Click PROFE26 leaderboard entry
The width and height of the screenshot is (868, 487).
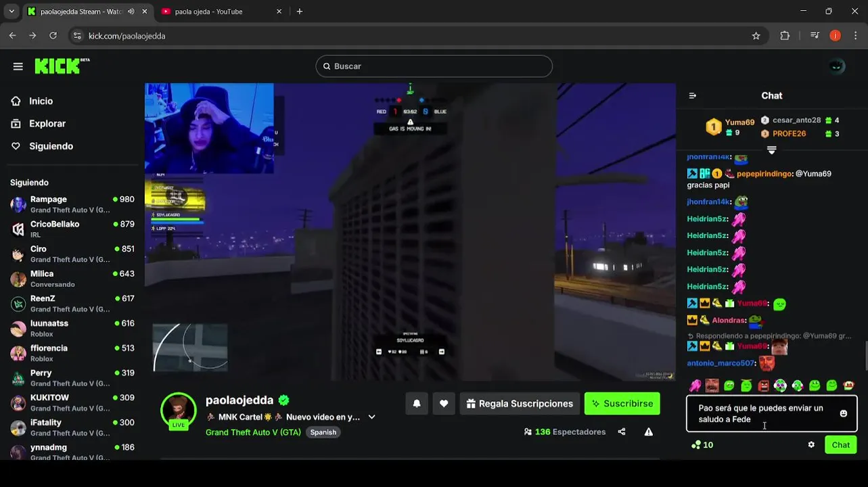click(800, 134)
